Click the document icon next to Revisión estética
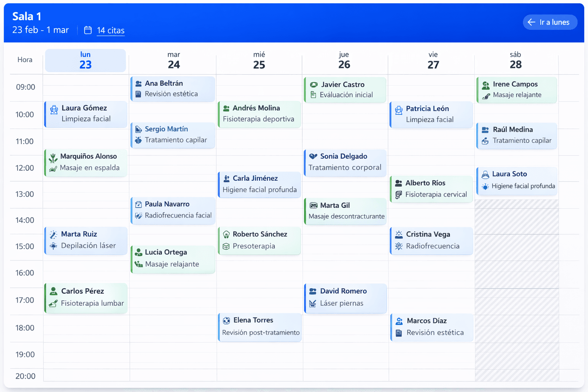The image size is (588, 392). 139,94
